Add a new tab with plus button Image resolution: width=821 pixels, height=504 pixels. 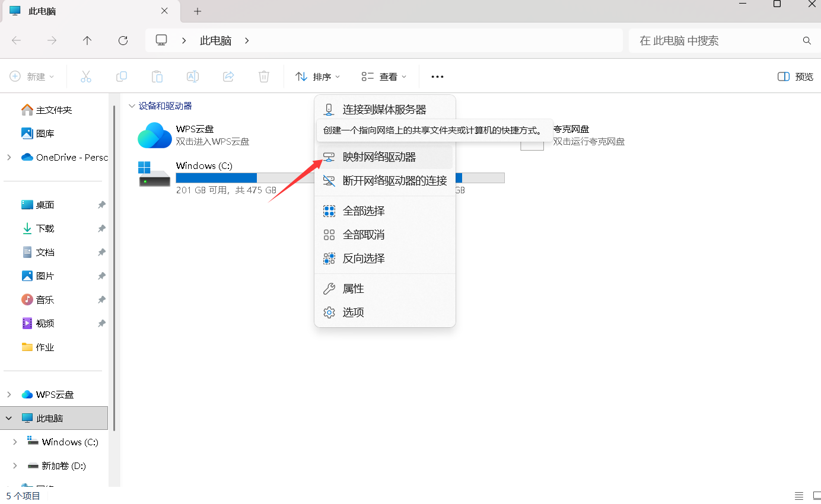point(198,11)
